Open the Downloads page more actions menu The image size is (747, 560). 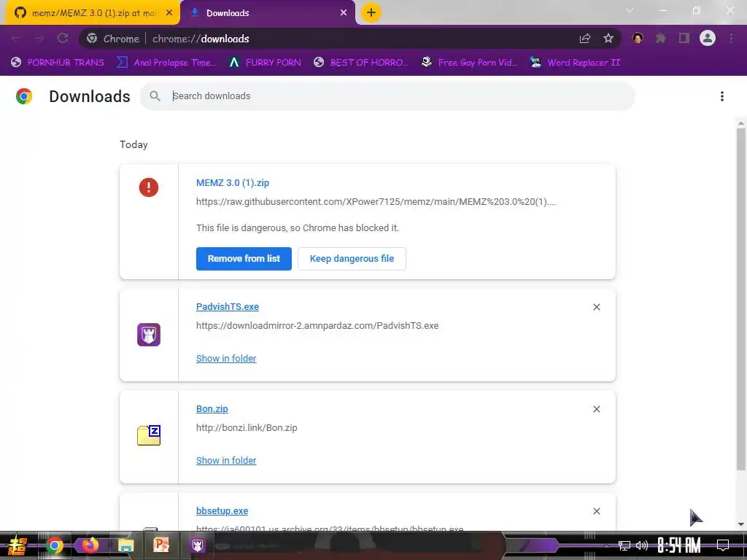(722, 96)
